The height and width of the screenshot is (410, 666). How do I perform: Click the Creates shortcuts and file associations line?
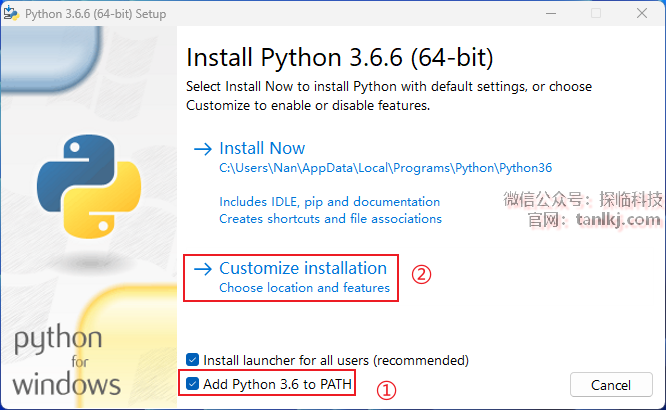point(330,218)
